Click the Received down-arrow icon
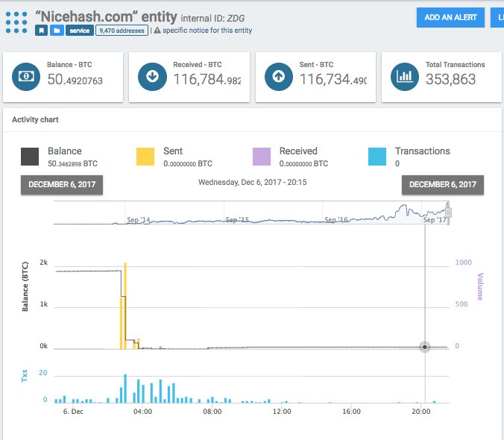This screenshot has width=504, height=440. point(152,77)
